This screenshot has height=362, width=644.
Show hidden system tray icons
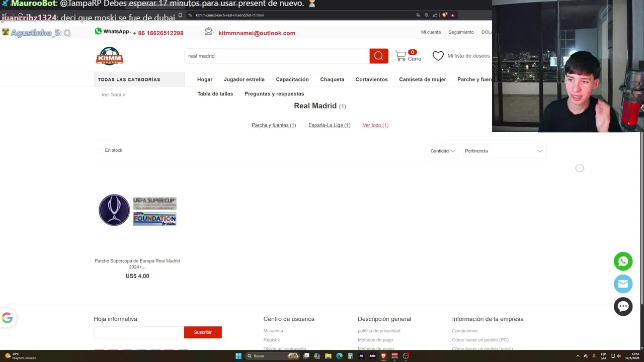[x=578, y=356]
